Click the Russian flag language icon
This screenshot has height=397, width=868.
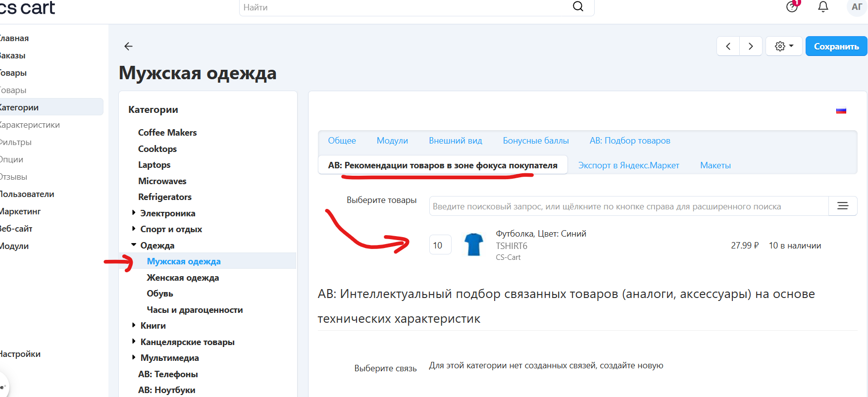(x=841, y=111)
